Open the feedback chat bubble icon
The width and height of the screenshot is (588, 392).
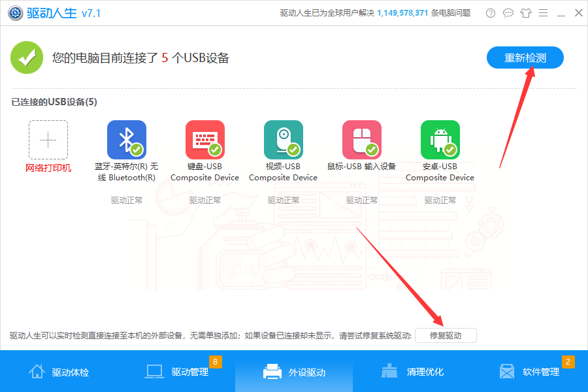tap(508, 13)
